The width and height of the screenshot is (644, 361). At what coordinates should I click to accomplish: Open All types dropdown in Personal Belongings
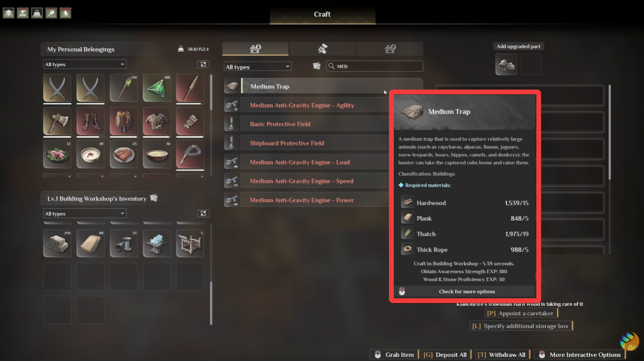[85, 64]
